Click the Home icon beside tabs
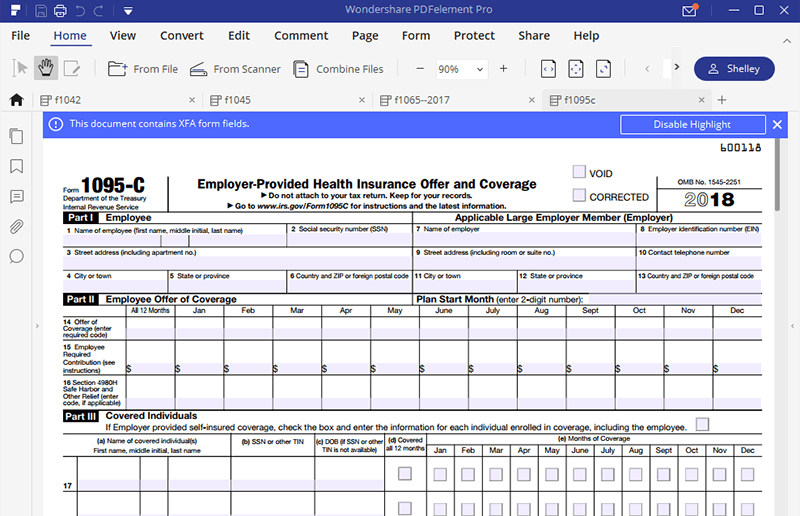Screen dimensions: 800x516 coord(16,100)
